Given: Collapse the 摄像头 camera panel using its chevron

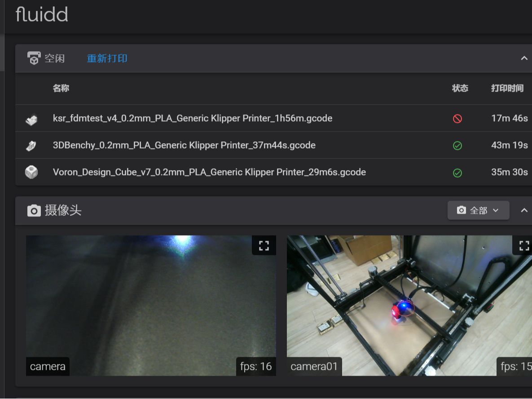Looking at the screenshot, I should [x=524, y=210].
